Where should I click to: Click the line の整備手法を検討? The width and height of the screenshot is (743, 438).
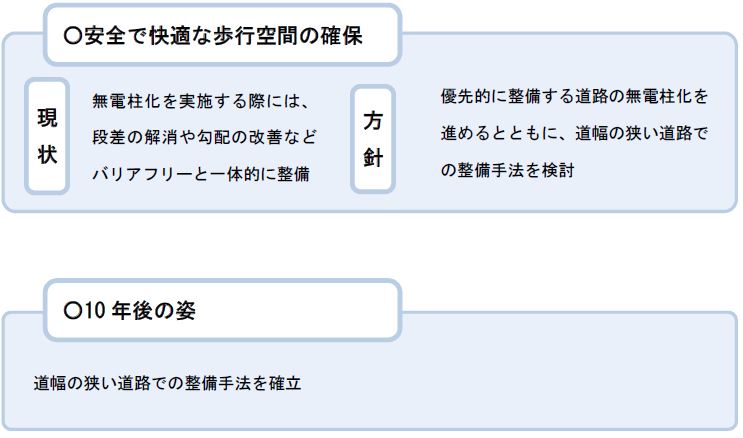coord(507,170)
